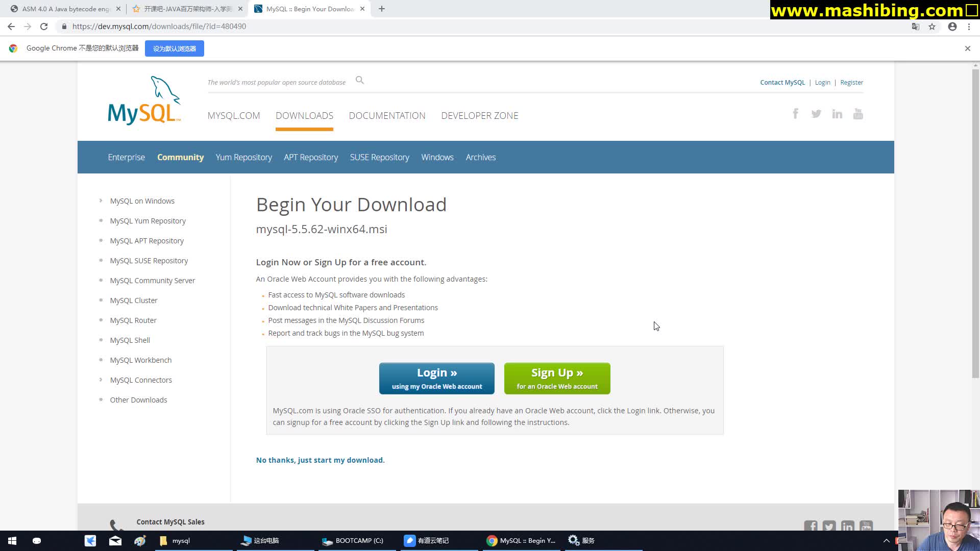Select the Community tab

click(180, 157)
